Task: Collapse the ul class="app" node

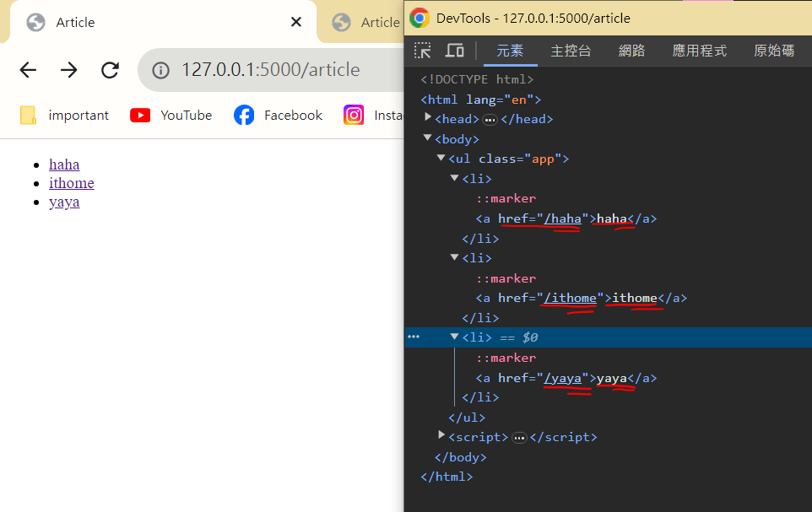Action: [x=441, y=158]
